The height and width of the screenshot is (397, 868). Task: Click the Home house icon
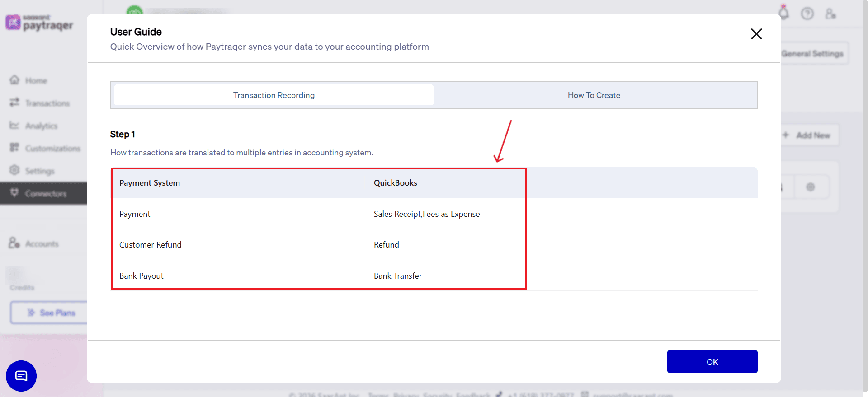pyautogui.click(x=14, y=80)
